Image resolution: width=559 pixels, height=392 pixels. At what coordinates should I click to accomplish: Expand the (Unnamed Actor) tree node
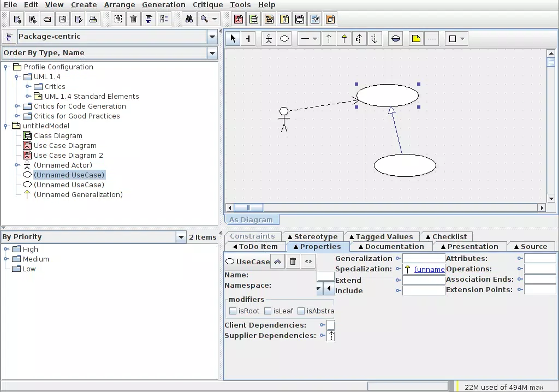(x=17, y=165)
